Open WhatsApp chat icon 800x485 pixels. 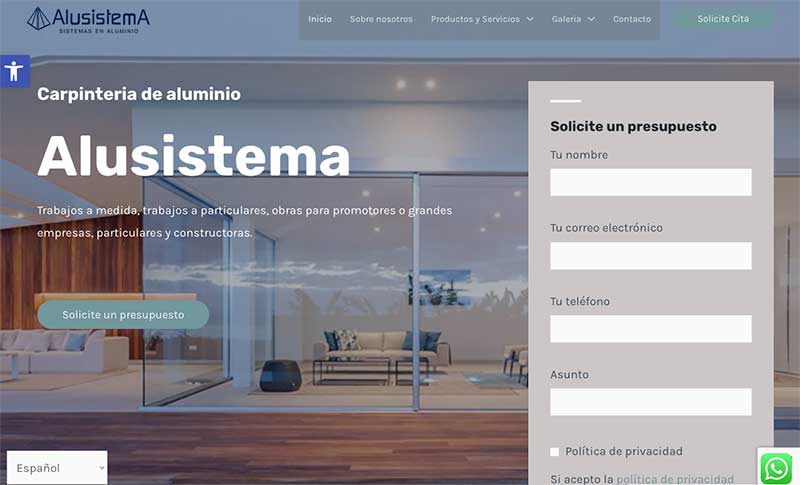click(x=776, y=468)
